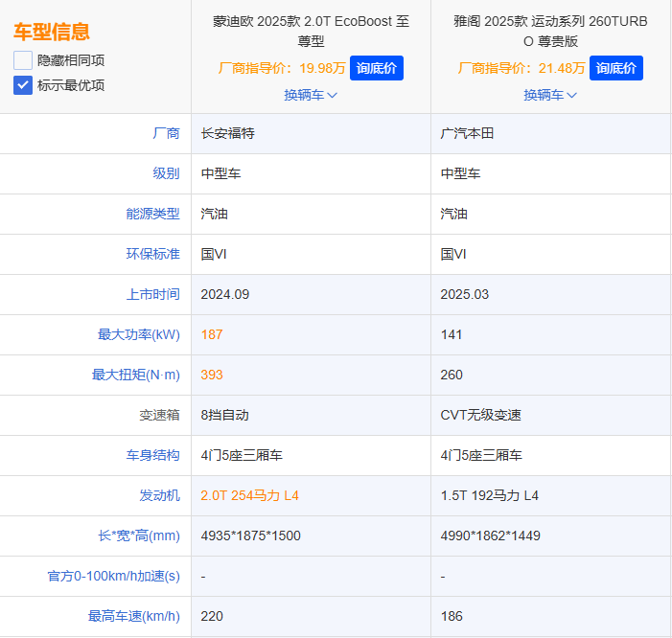
Task: Click the 车型信息 heading
Action: click(52, 32)
